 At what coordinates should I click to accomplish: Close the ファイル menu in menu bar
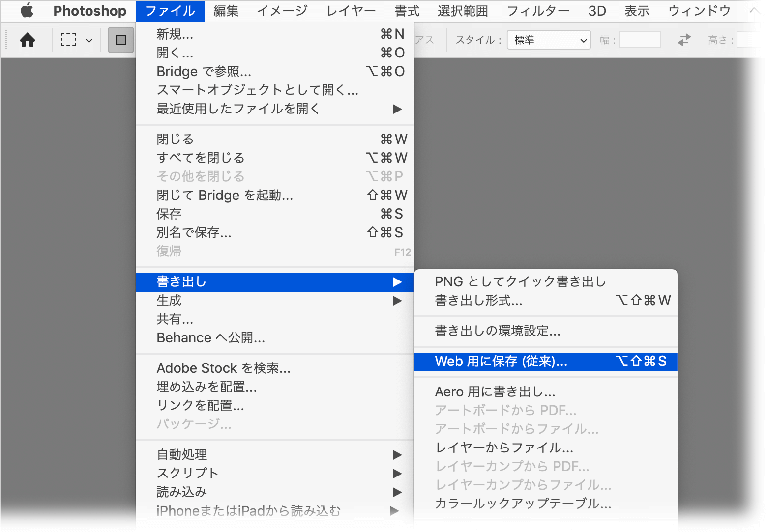pyautogui.click(x=170, y=11)
